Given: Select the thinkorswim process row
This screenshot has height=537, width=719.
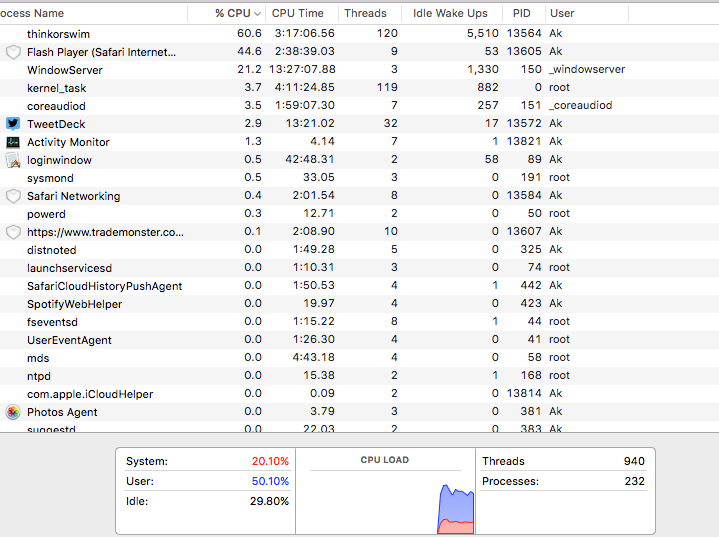Looking at the screenshot, I should pos(360,33).
